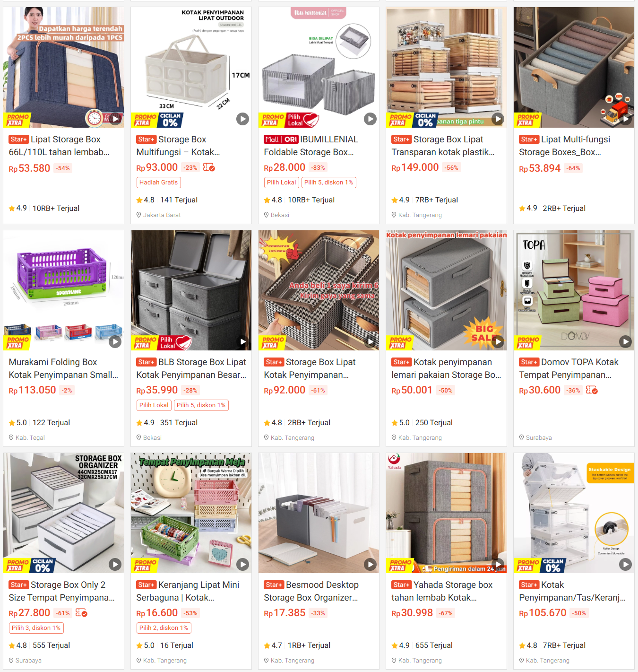Click play icon on Murakami Folding Box image
This screenshot has width=638, height=672.
tap(115, 341)
